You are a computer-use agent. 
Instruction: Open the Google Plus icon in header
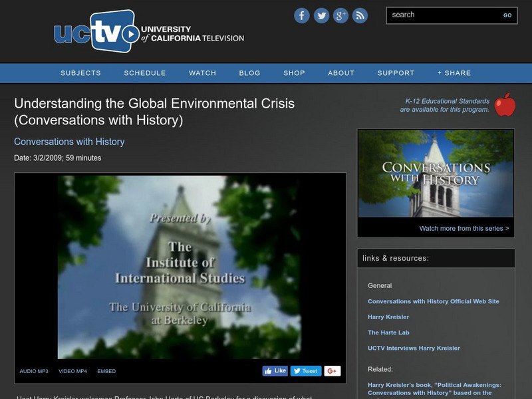(x=340, y=15)
